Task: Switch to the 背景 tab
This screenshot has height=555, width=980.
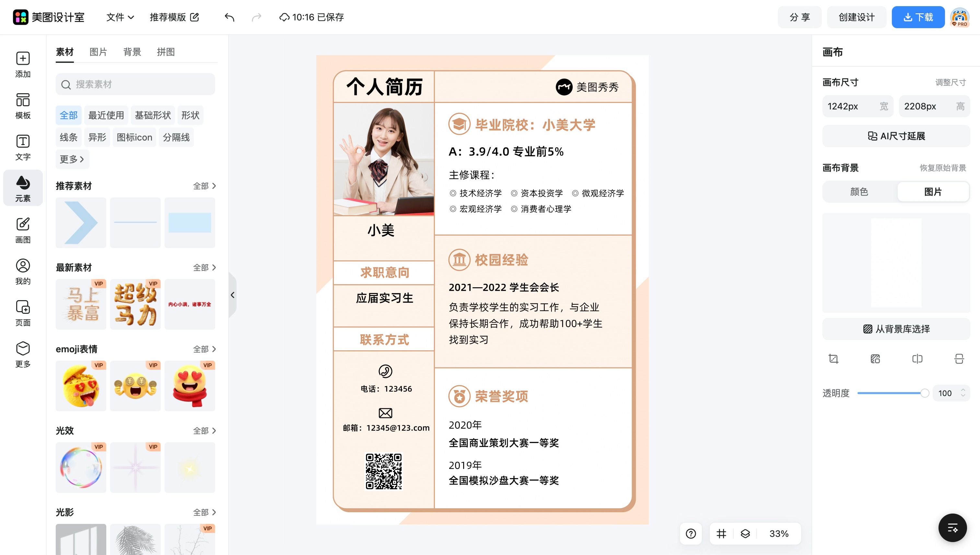Action: point(132,52)
